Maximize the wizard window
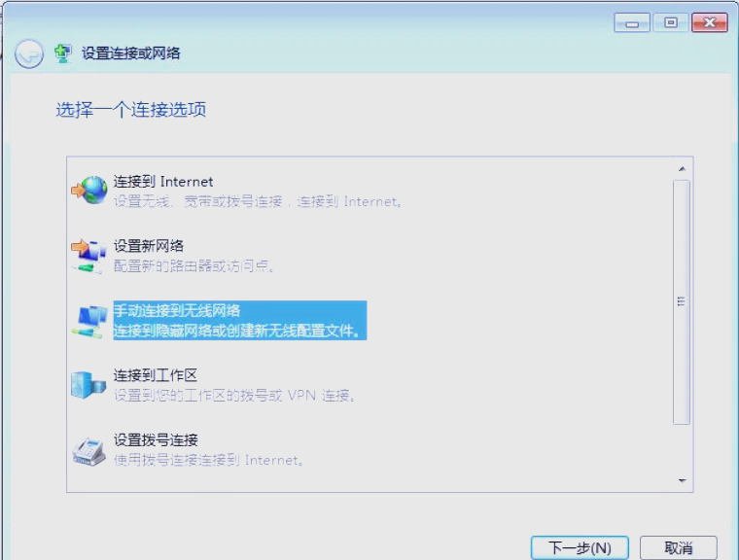This screenshot has height=560, width=739. [671, 22]
